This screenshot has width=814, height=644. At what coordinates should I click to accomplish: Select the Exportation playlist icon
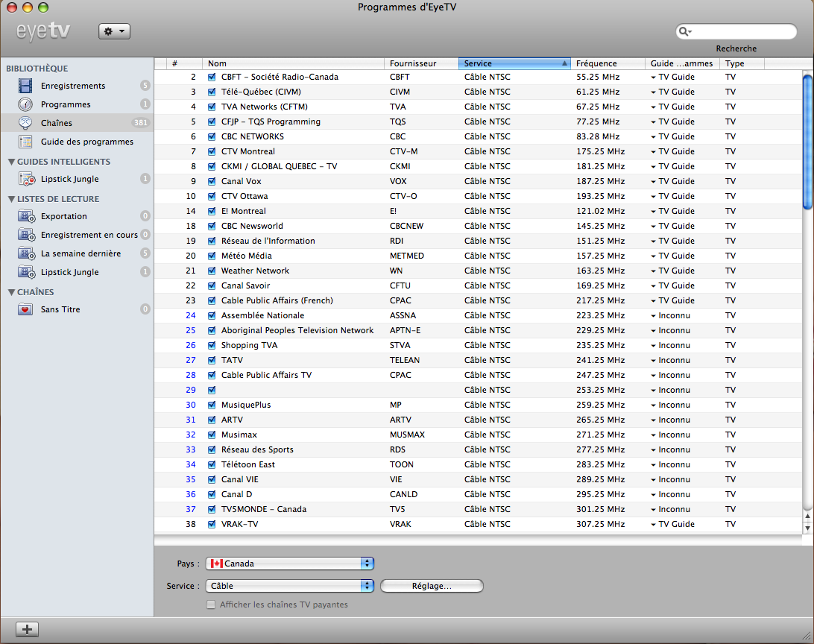tap(27, 216)
